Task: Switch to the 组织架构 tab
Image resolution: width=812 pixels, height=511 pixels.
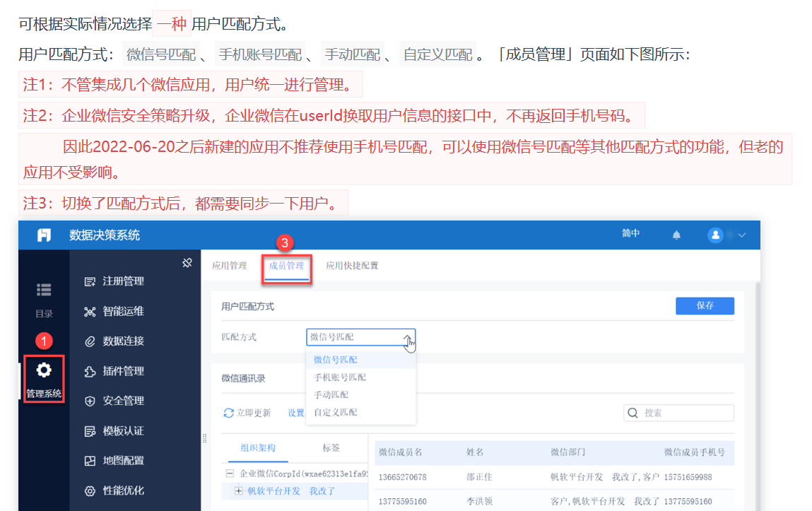Action: (258, 448)
